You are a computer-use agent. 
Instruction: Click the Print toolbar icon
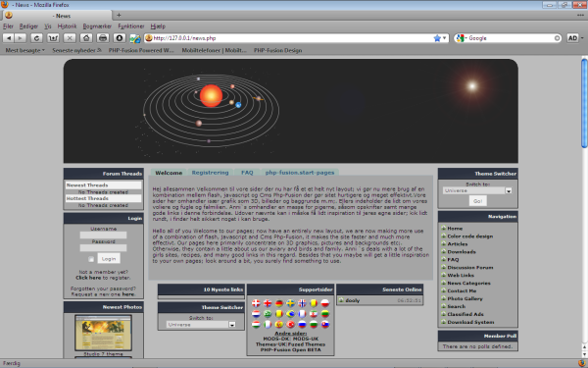click(x=103, y=38)
